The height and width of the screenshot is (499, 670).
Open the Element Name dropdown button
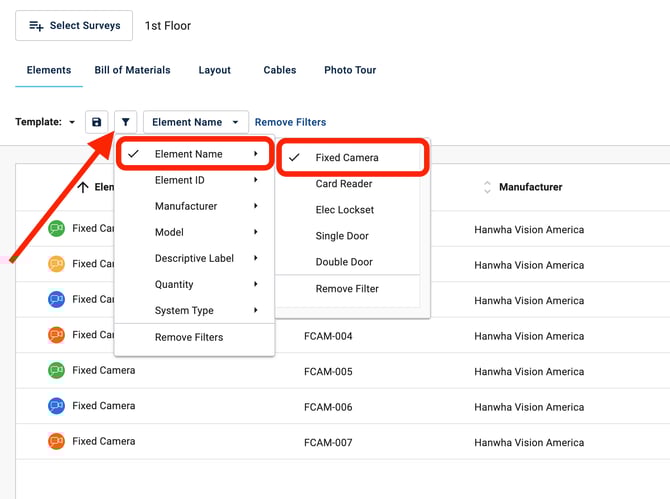click(195, 122)
